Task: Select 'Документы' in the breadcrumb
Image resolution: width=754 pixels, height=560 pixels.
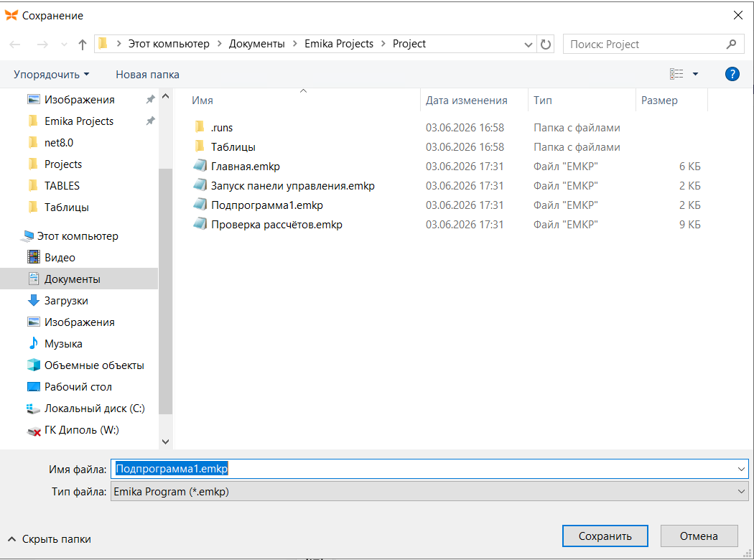Action: [257, 44]
